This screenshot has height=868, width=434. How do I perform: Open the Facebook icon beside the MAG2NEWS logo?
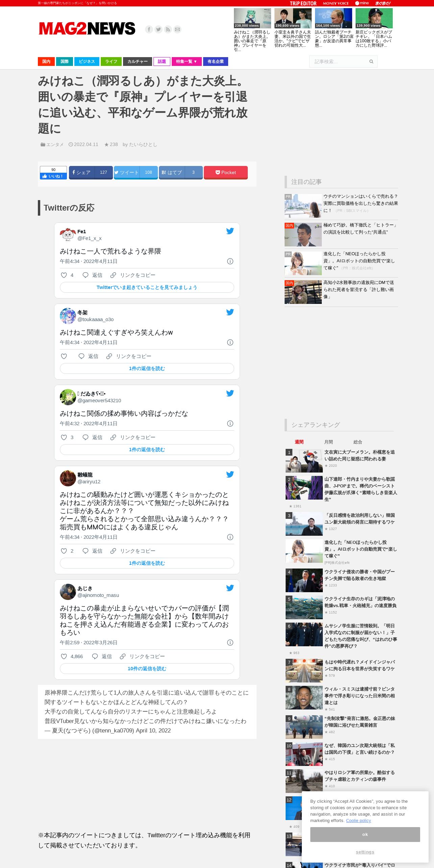(x=149, y=29)
